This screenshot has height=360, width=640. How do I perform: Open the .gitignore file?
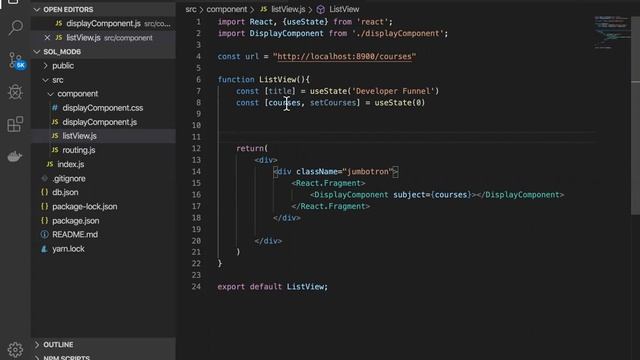[69, 178]
